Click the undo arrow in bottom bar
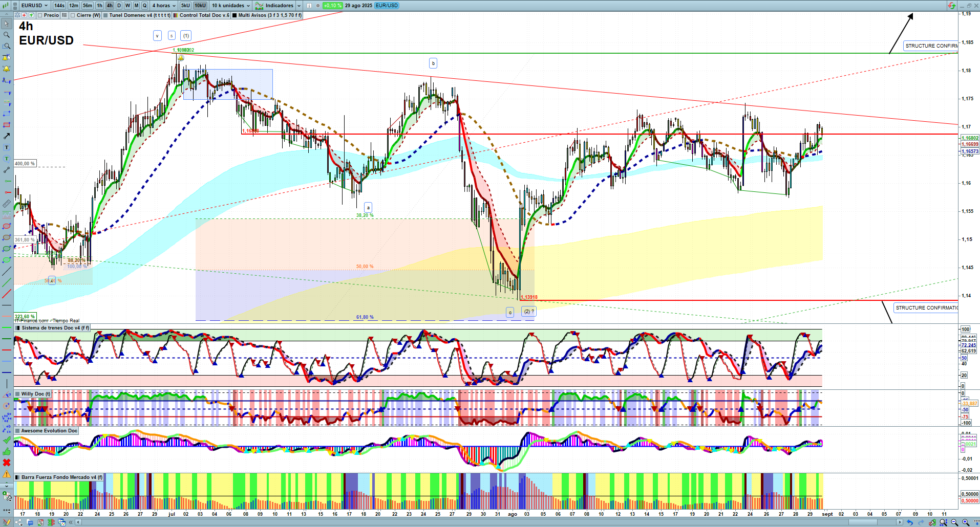This screenshot has width=980, height=527. point(909,522)
